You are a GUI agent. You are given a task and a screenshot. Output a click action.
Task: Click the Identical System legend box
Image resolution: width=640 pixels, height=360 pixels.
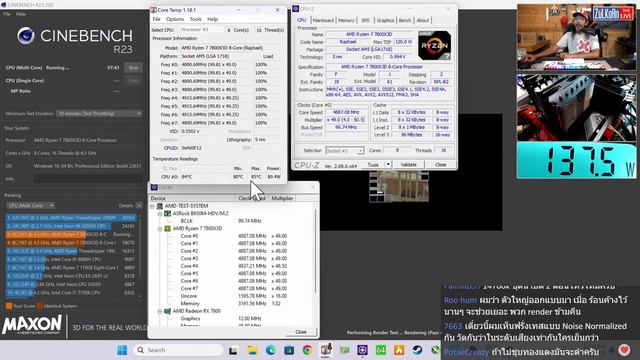(x=40, y=306)
